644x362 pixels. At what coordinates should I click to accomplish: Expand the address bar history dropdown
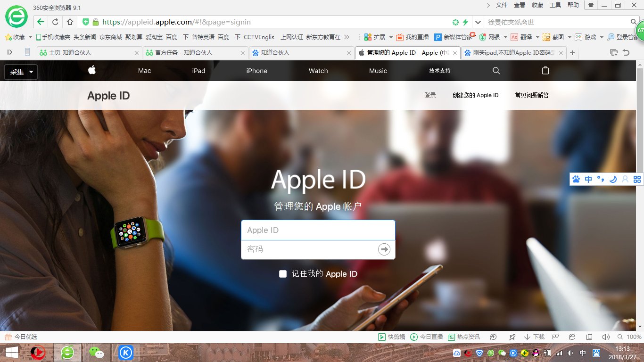[x=477, y=22]
